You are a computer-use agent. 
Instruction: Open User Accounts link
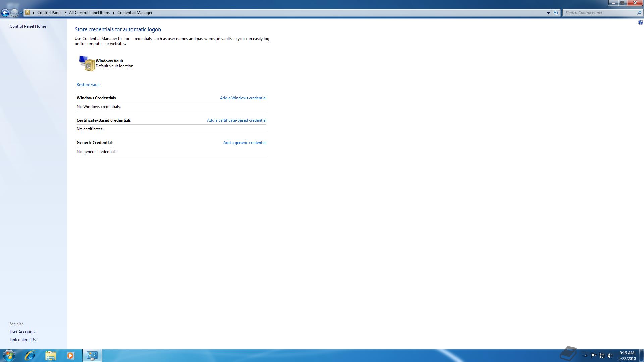22,332
